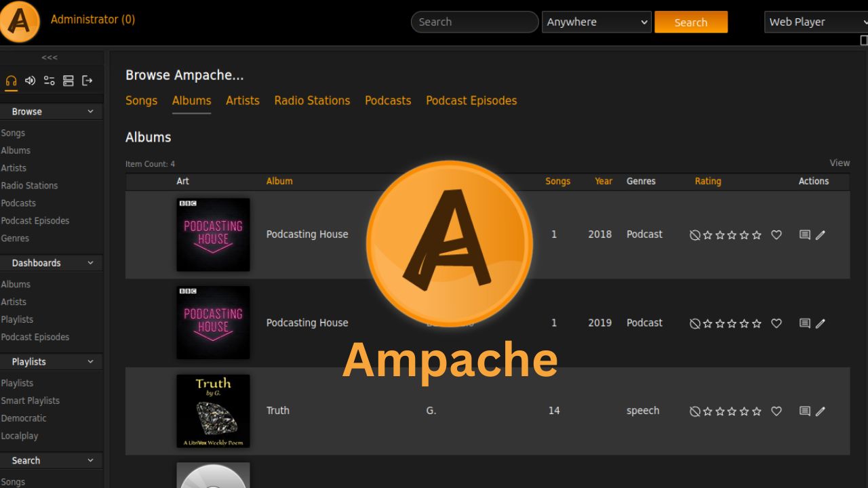
Task: Open the Web Player dropdown
Action: [x=816, y=22]
